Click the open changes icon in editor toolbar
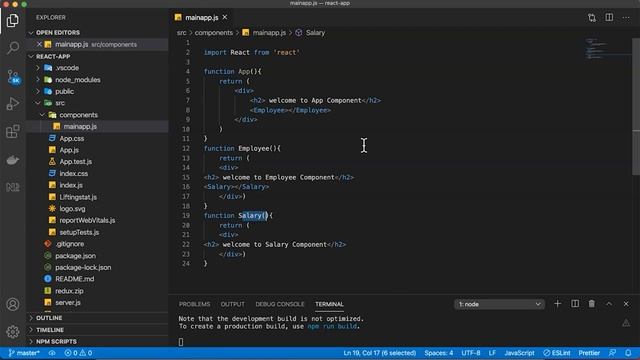Image resolution: width=640 pixels, height=360 pixels. pos(592,18)
